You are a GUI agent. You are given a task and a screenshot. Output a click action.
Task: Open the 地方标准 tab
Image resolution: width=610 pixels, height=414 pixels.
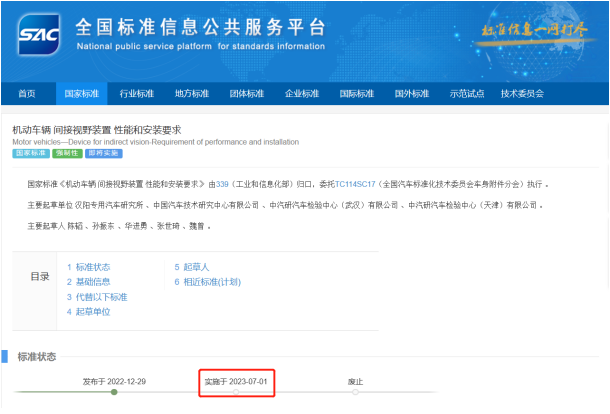[192, 94]
